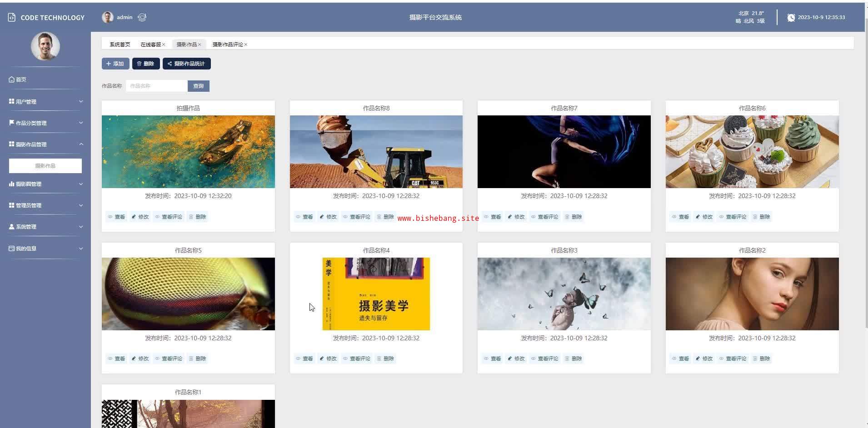Click the 摄影美学 book cover thumbnail
The width and height of the screenshot is (868, 428).
pos(376,294)
